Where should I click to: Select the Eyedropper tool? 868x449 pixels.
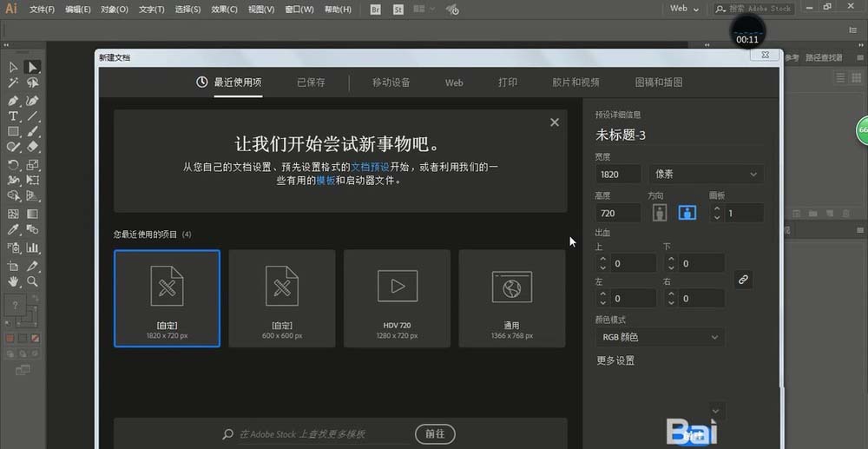13,229
